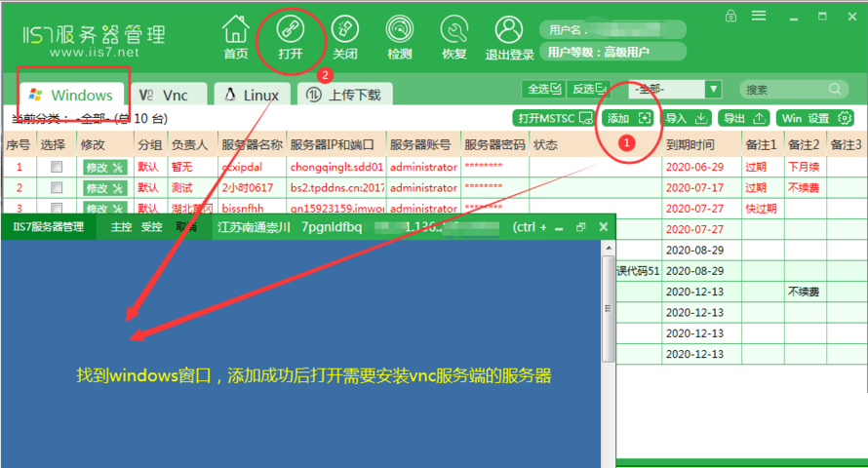
Task: Click the remote window vertical scrollbar thumb
Action: [609, 308]
